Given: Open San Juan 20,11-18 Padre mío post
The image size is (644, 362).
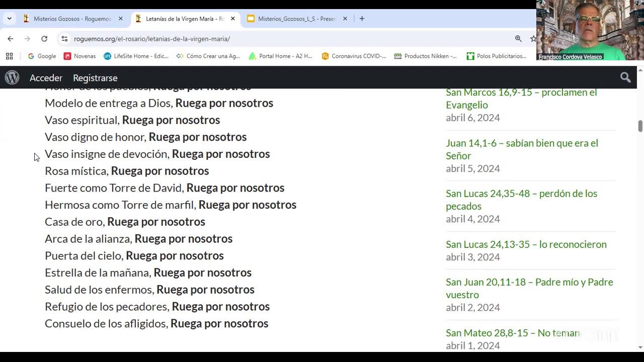Looking at the screenshot, I should 529,288.
